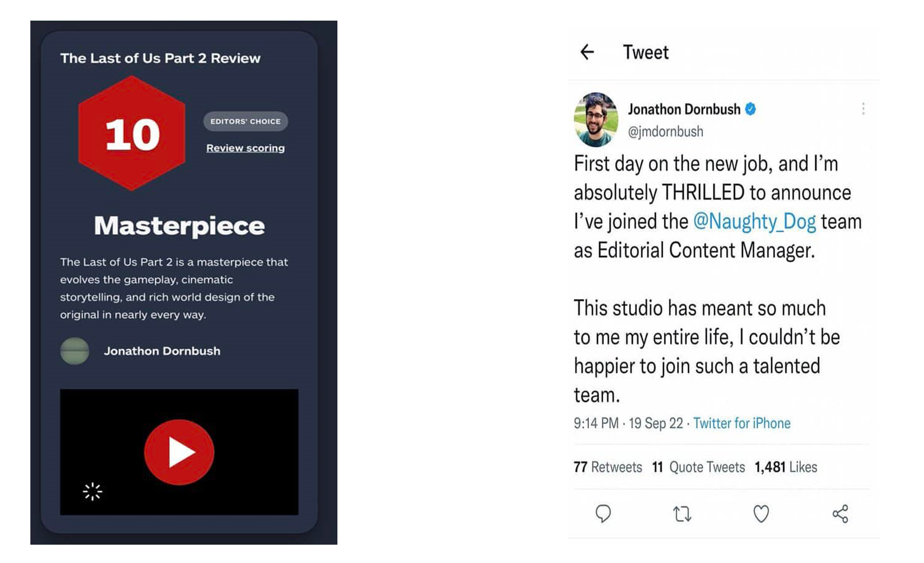View the 77 Retweets list
924x563 pixels.
click(x=608, y=467)
